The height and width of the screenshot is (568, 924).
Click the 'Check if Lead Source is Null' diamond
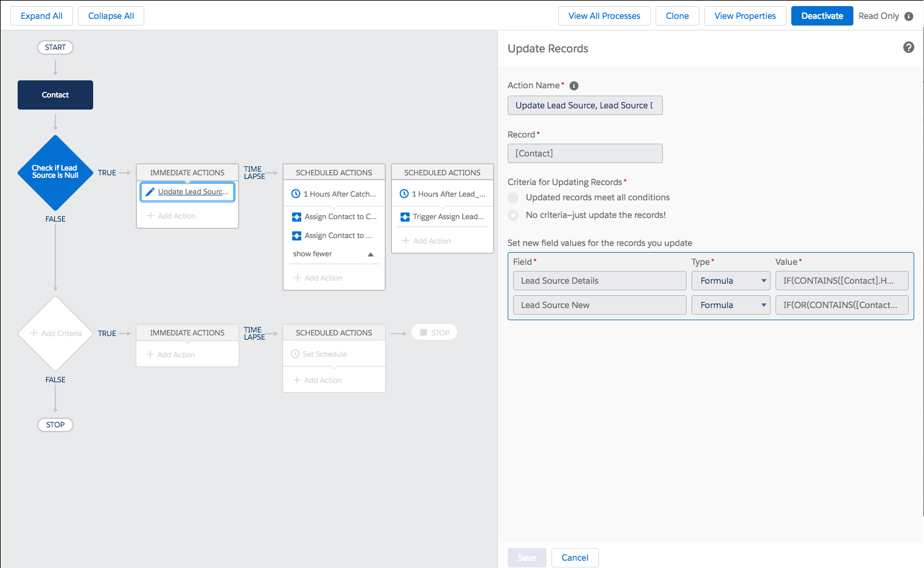point(55,172)
